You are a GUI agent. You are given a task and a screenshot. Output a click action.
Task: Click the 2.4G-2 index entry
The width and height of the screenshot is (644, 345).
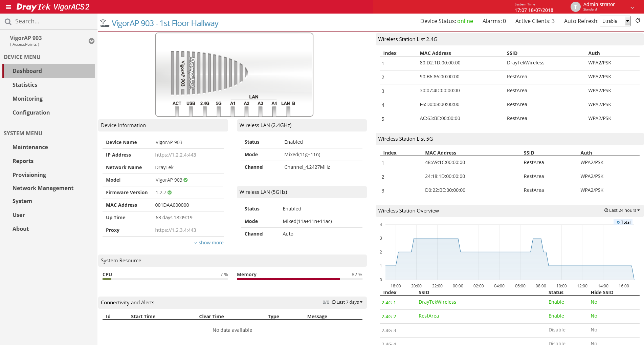388,317
